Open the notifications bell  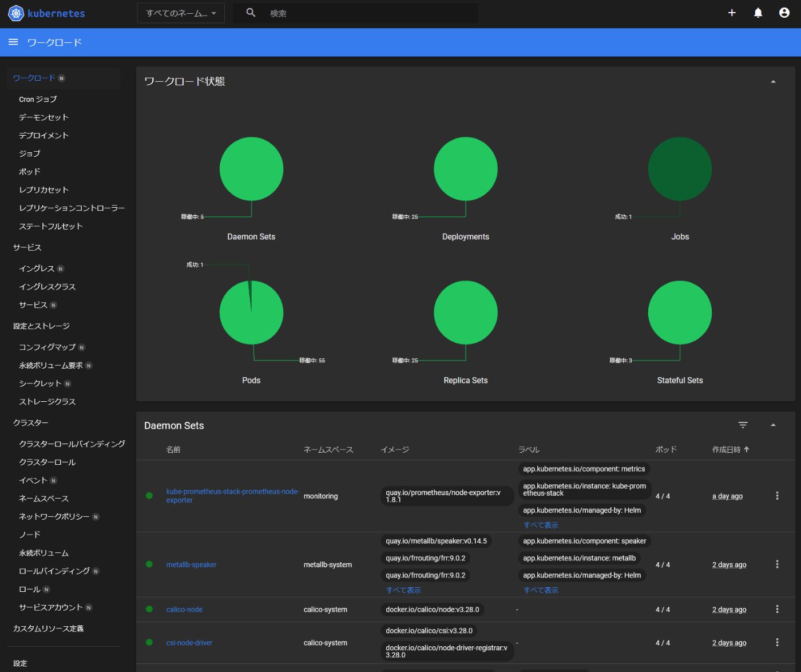coord(758,13)
